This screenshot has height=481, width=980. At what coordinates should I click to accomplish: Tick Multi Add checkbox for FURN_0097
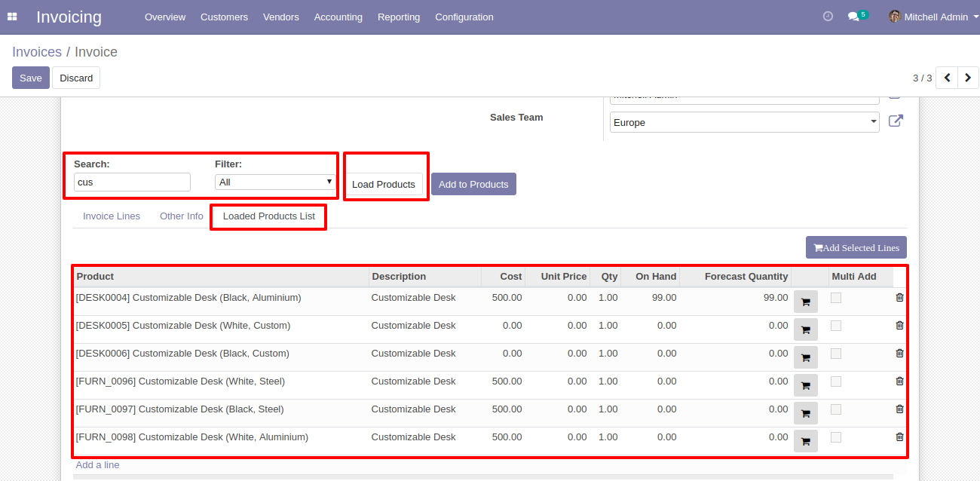pyautogui.click(x=836, y=410)
